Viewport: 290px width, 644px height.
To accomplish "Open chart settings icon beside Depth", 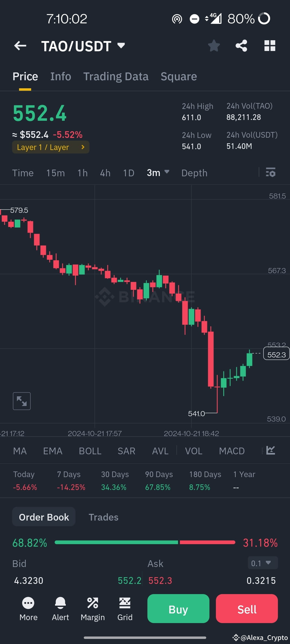I will click(271, 173).
